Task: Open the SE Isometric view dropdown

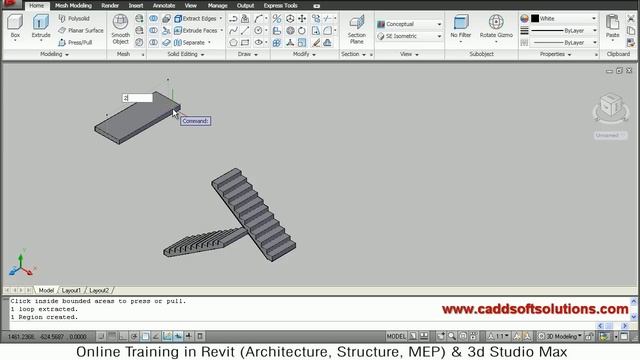Action: point(409,36)
